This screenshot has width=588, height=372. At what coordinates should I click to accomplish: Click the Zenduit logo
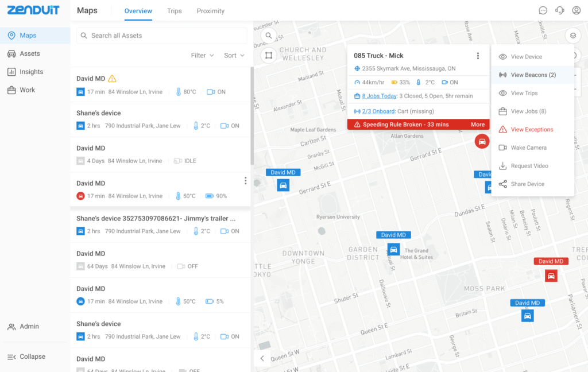(x=33, y=10)
